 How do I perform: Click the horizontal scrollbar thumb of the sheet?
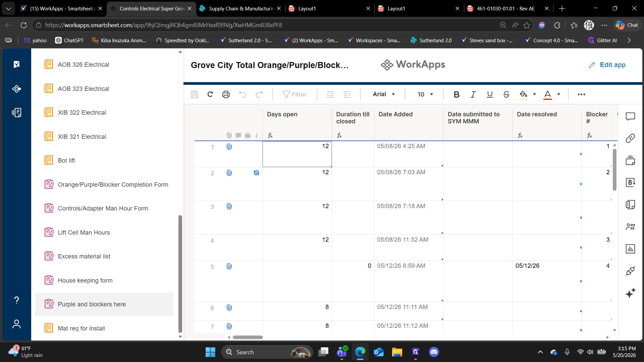coord(248,337)
